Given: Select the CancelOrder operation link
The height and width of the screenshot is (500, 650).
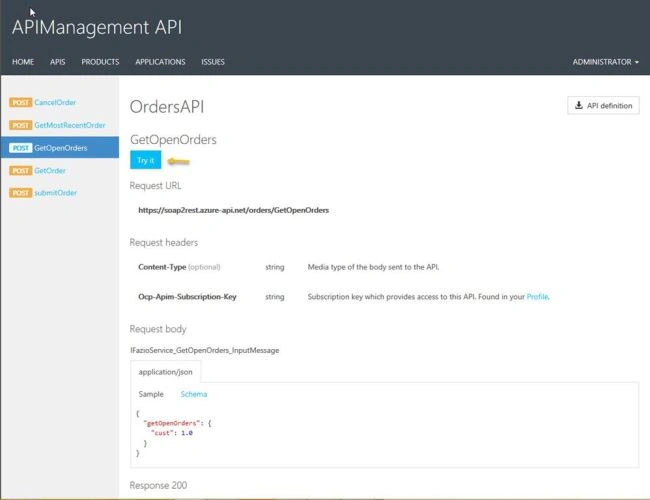Looking at the screenshot, I should click(x=55, y=102).
